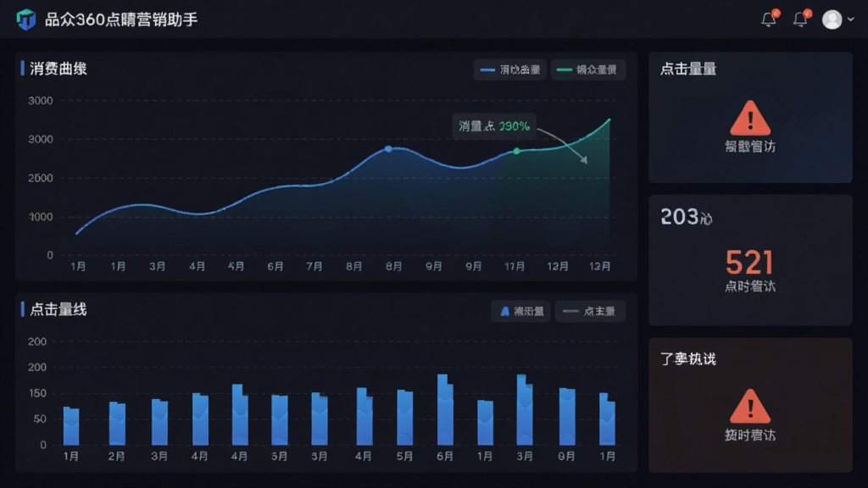Image resolution: width=868 pixels, height=488 pixels.
Task: Click the bar above 6月 in 点击量线 chart
Action: point(445,410)
